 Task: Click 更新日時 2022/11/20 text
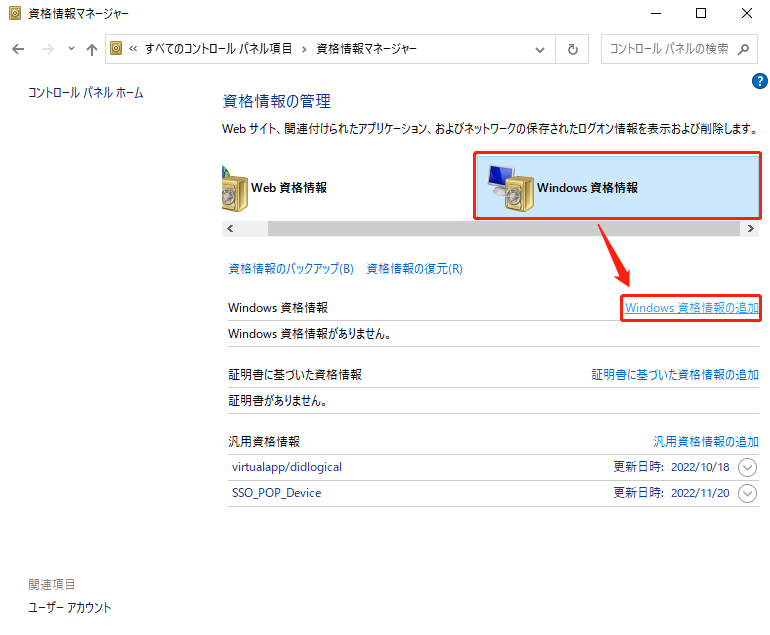click(671, 493)
